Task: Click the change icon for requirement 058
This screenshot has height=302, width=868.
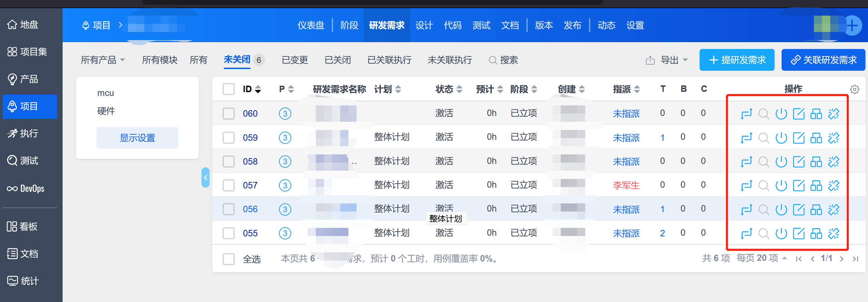Action: [x=746, y=162]
